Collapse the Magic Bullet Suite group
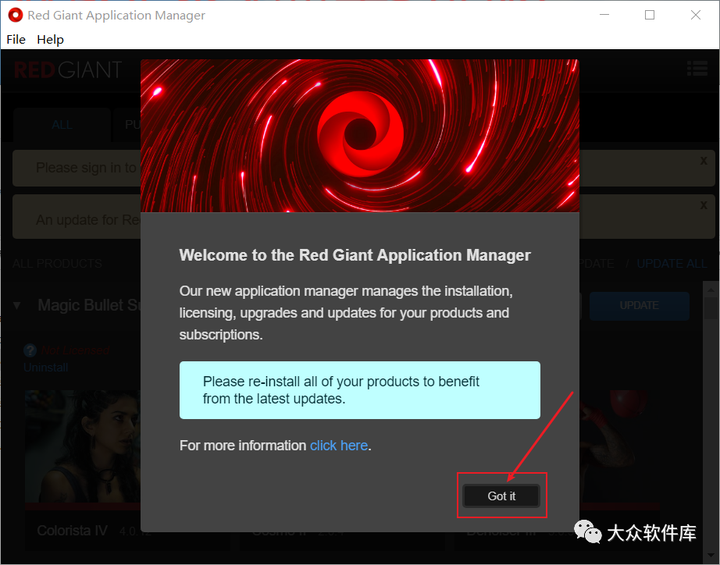720x565 pixels. coord(17,305)
